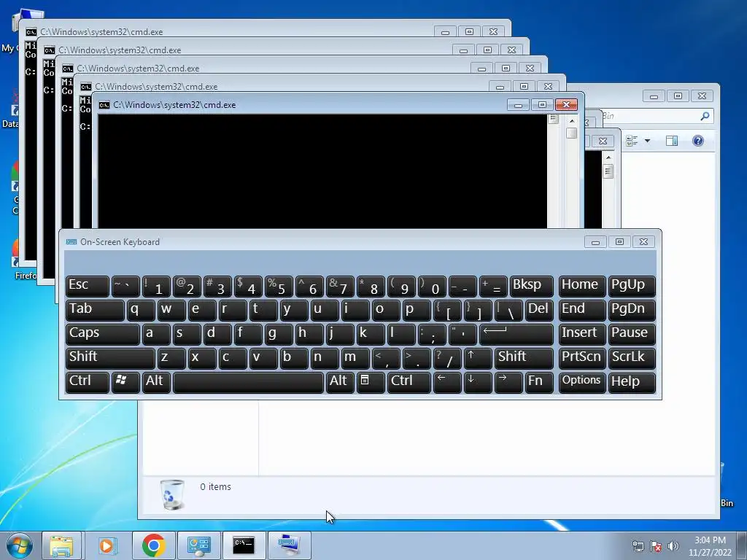Toggle the right Shift key
Image resolution: width=747 pixels, height=560 pixels.
click(x=524, y=359)
